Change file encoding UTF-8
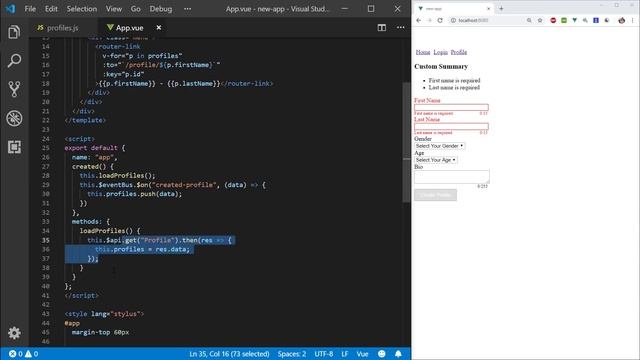Screen dimensions: 640x360 (324, 354)
